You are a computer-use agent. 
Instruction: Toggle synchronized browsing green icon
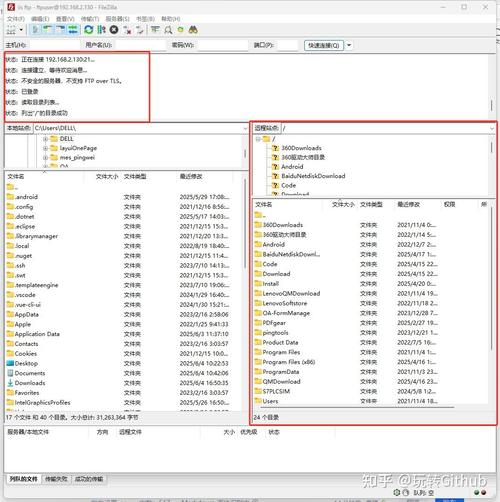click(x=181, y=30)
